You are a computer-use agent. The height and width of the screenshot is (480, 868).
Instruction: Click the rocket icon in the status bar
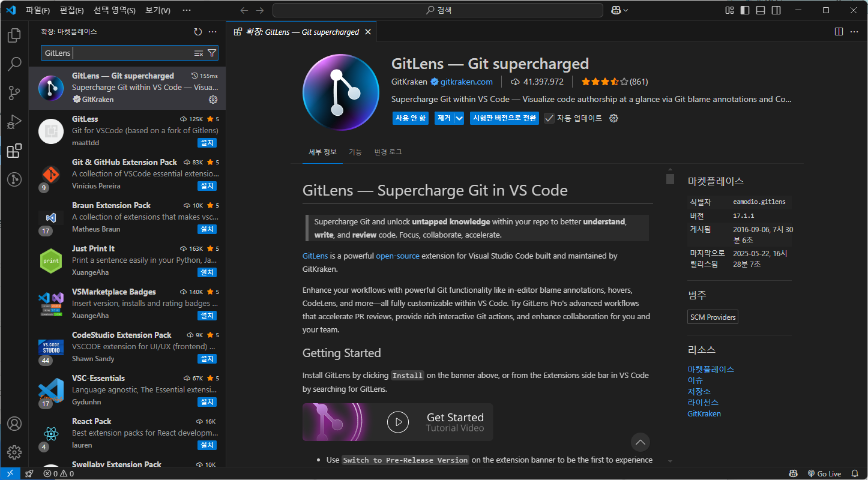coord(29,473)
